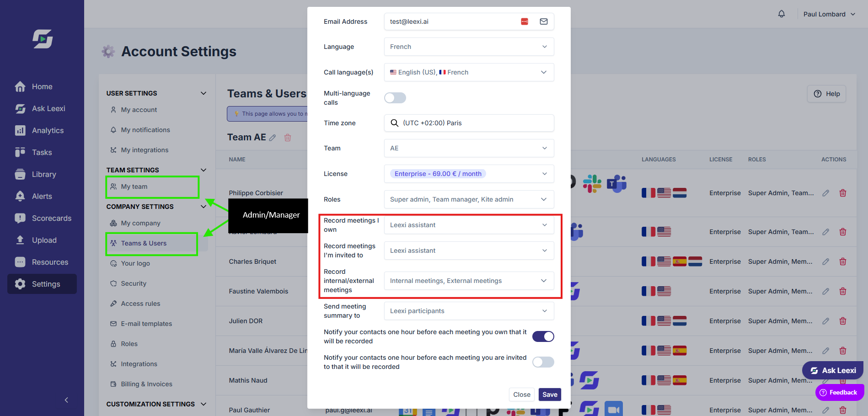Click the Time zone search field
Image resolution: width=868 pixels, height=416 pixels.
click(x=469, y=123)
